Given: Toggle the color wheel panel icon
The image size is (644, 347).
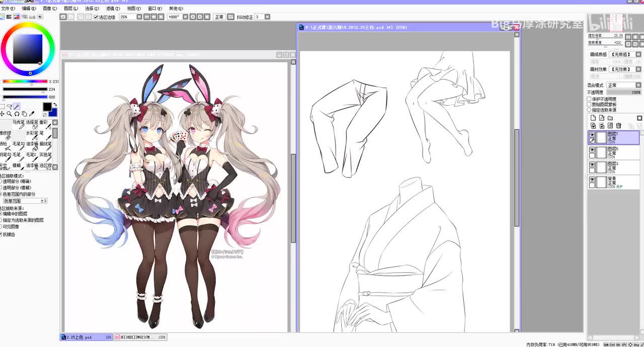Looking at the screenshot, I should tap(2, 17).
